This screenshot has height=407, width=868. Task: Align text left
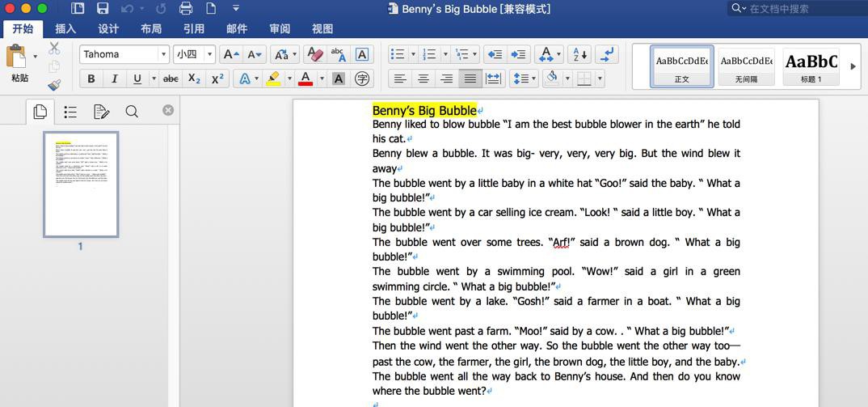click(x=400, y=78)
